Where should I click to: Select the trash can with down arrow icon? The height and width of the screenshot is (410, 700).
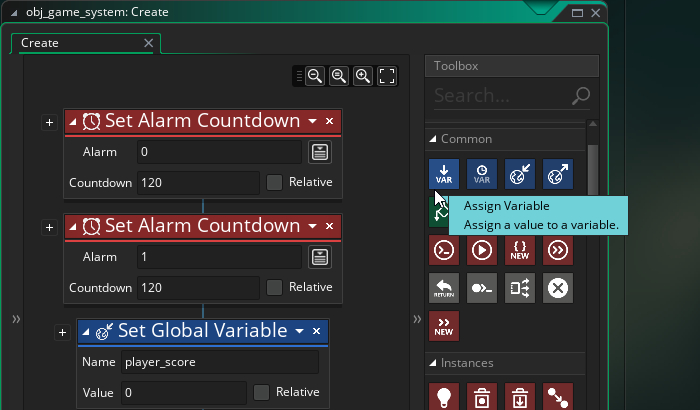click(520, 397)
